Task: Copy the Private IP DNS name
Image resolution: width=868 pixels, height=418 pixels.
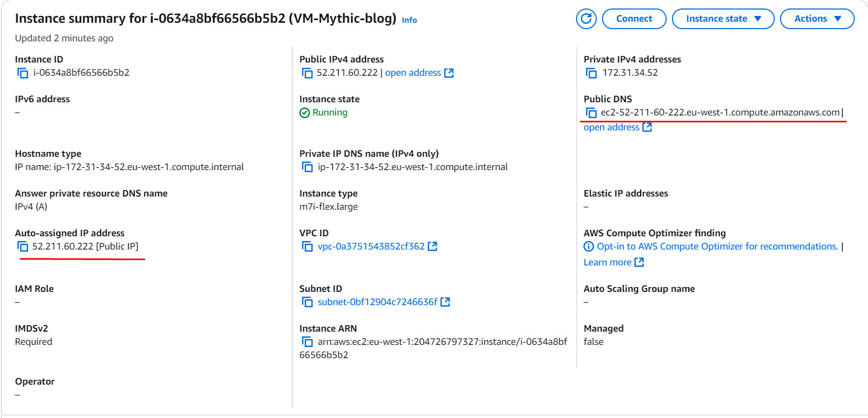Action: 308,166
